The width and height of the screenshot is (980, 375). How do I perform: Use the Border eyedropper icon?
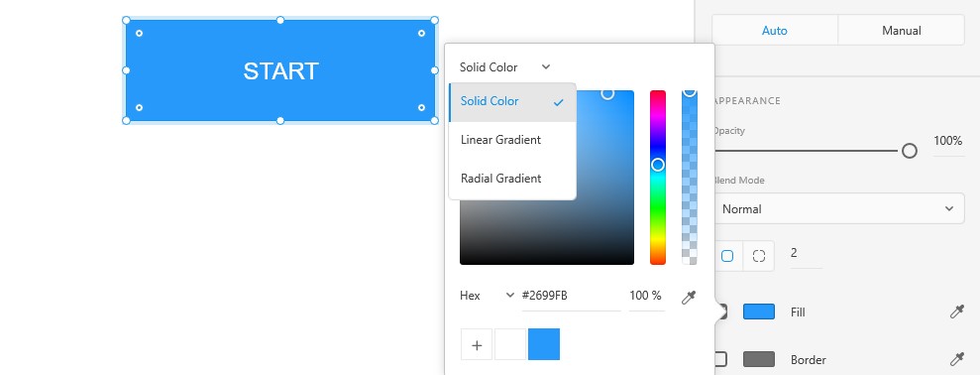click(x=957, y=359)
